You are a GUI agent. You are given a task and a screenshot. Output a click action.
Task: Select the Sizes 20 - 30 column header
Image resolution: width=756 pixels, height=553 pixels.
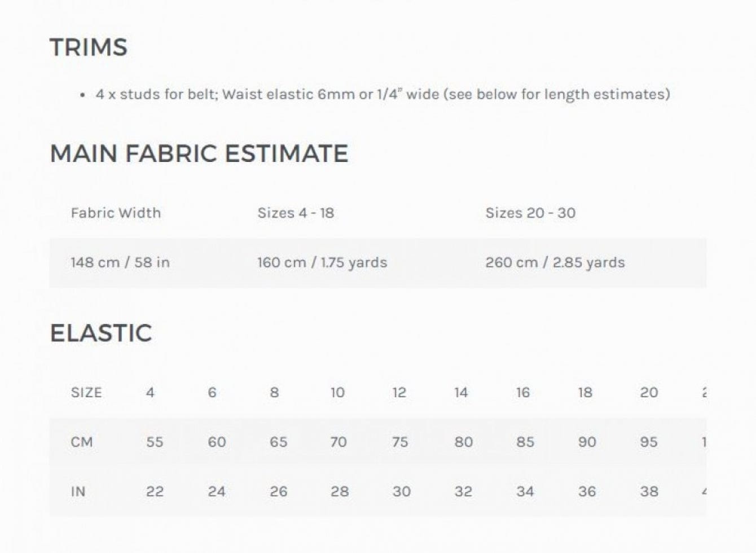click(530, 213)
